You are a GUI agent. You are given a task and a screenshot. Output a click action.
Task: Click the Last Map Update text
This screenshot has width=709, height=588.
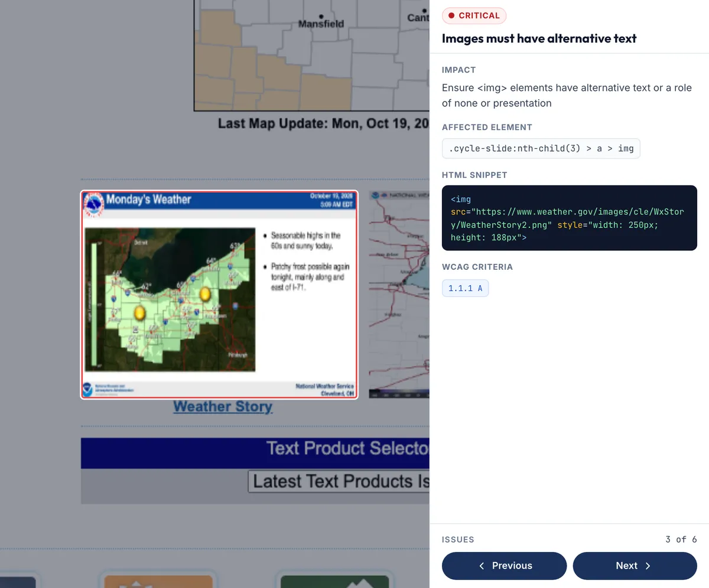324,123
